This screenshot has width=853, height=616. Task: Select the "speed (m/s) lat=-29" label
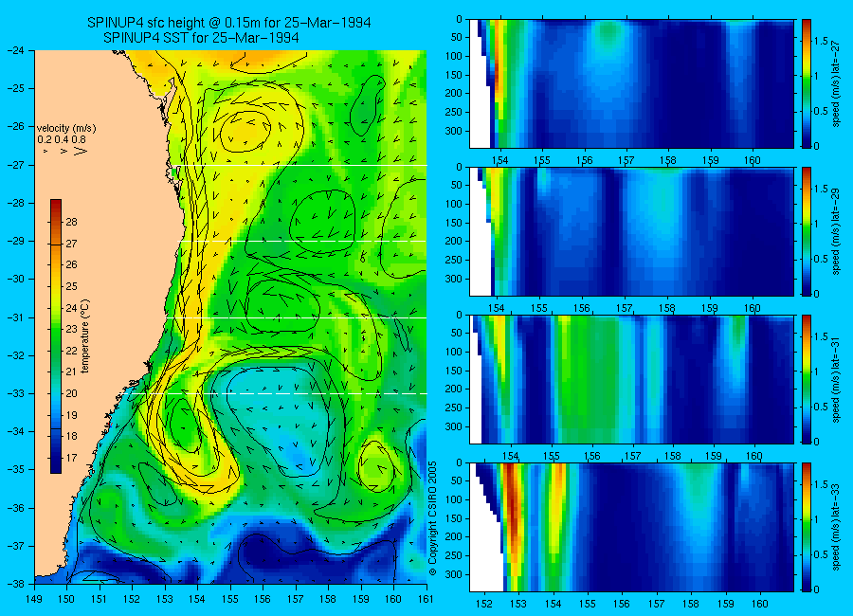(836, 233)
